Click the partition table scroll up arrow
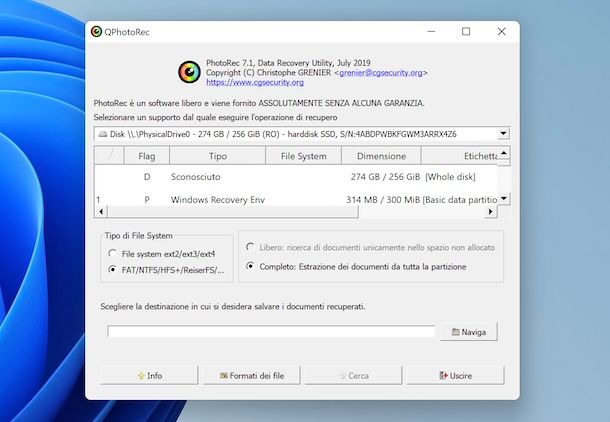The width and height of the screenshot is (610, 422). pos(504,153)
